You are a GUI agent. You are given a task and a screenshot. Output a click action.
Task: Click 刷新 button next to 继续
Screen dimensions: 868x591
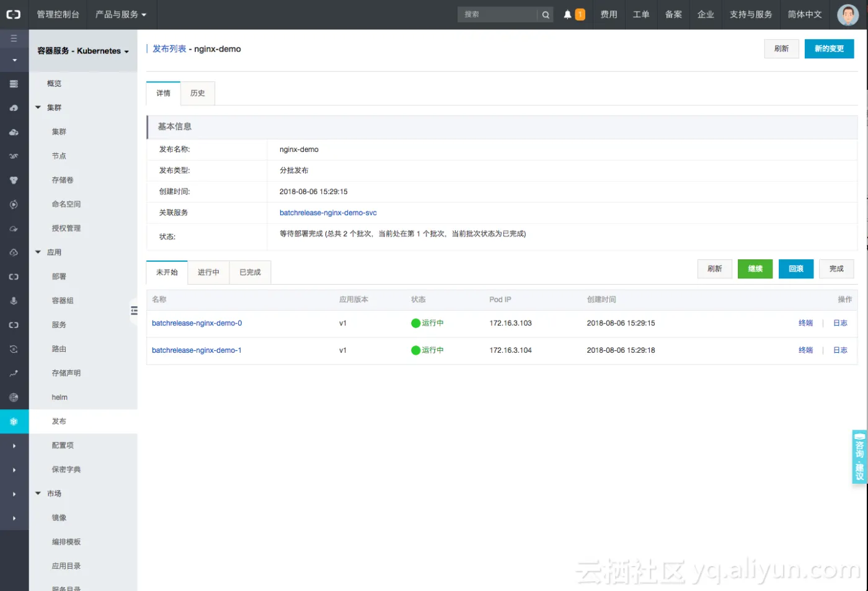click(714, 269)
